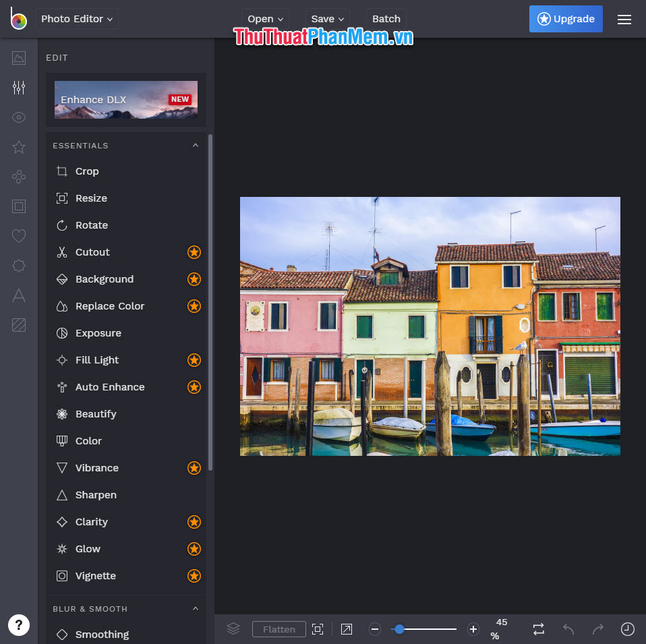This screenshot has width=646, height=644.
Task: Select the Text tool in the sidebar
Action: (x=19, y=295)
